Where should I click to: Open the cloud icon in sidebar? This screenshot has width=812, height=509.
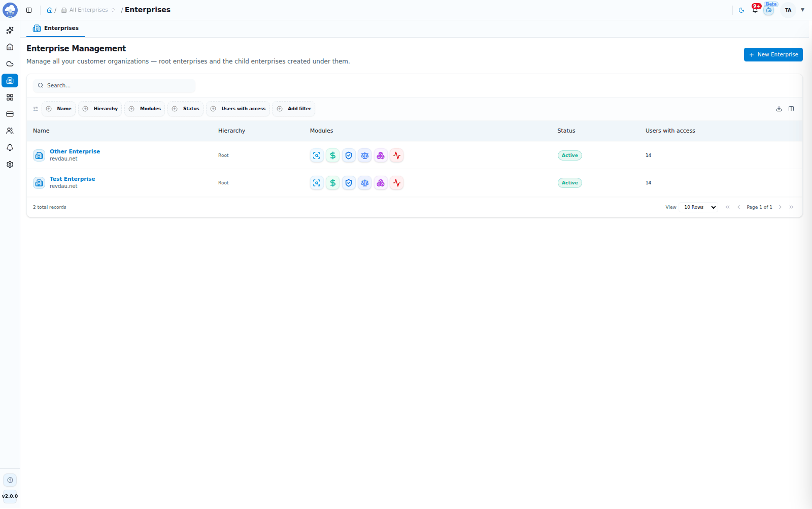pyautogui.click(x=10, y=64)
